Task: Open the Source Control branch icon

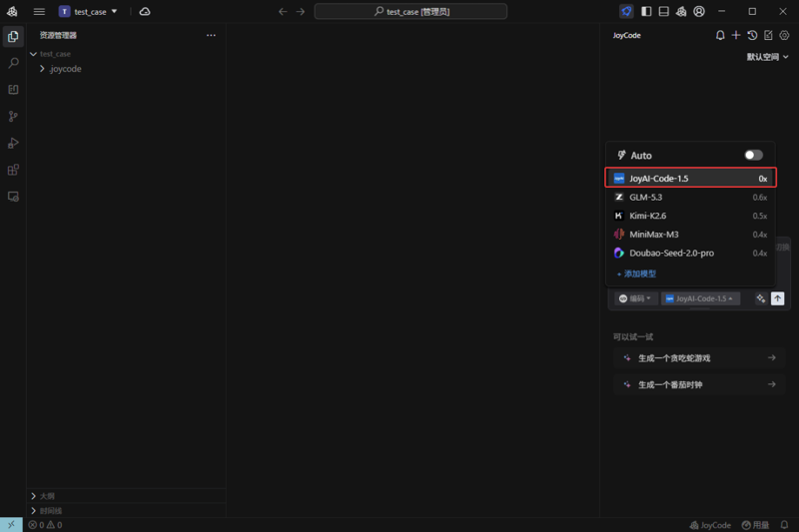Action: [13, 117]
